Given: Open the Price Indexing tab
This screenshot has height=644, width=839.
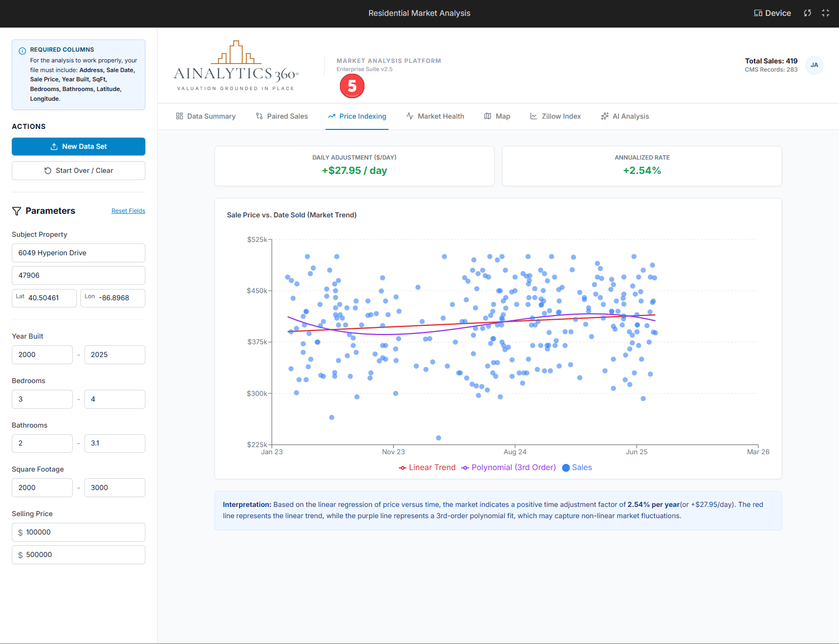Looking at the screenshot, I should pyautogui.click(x=357, y=116).
